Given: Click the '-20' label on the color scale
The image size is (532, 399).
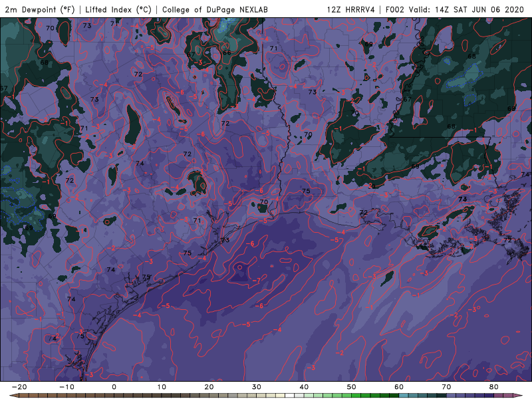Looking at the screenshot, I should point(19,387).
